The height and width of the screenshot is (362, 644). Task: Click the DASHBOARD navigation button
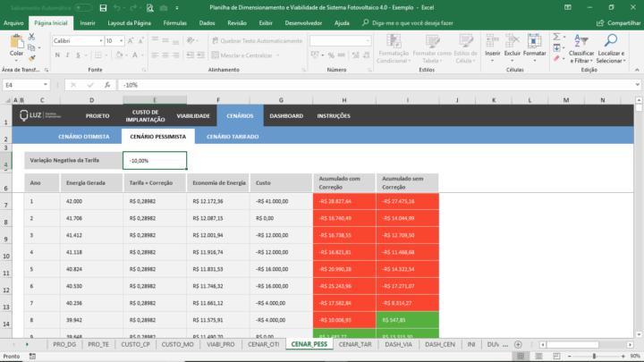click(x=285, y=115)
